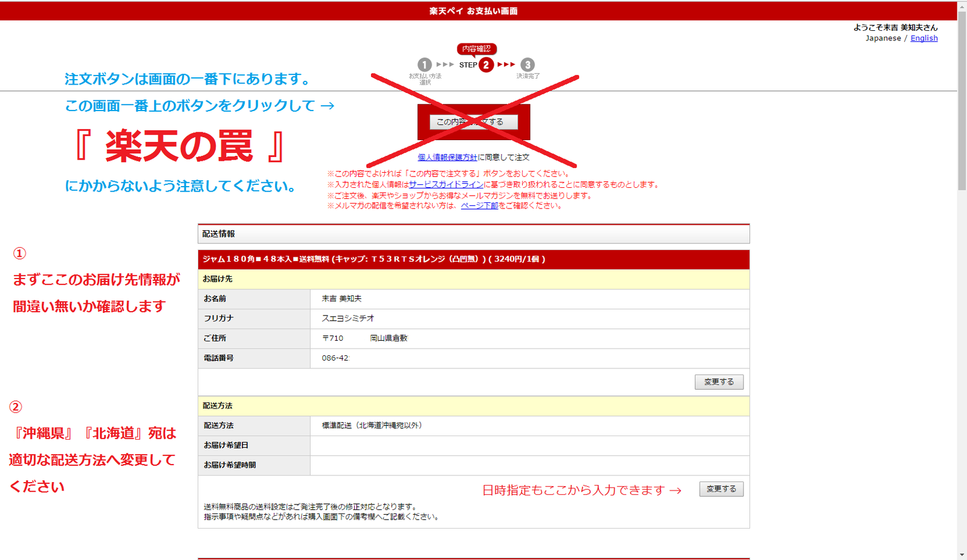Click the お届け希望時間 row label
The width and height of the screenshot is (967, 560).
(x=230, y=465)
